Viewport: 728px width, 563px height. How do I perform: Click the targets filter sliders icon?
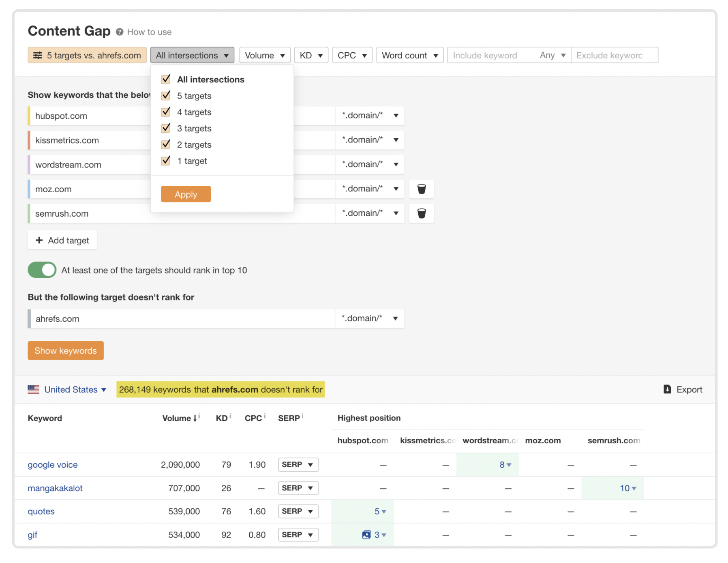click(x=38, y=56)
